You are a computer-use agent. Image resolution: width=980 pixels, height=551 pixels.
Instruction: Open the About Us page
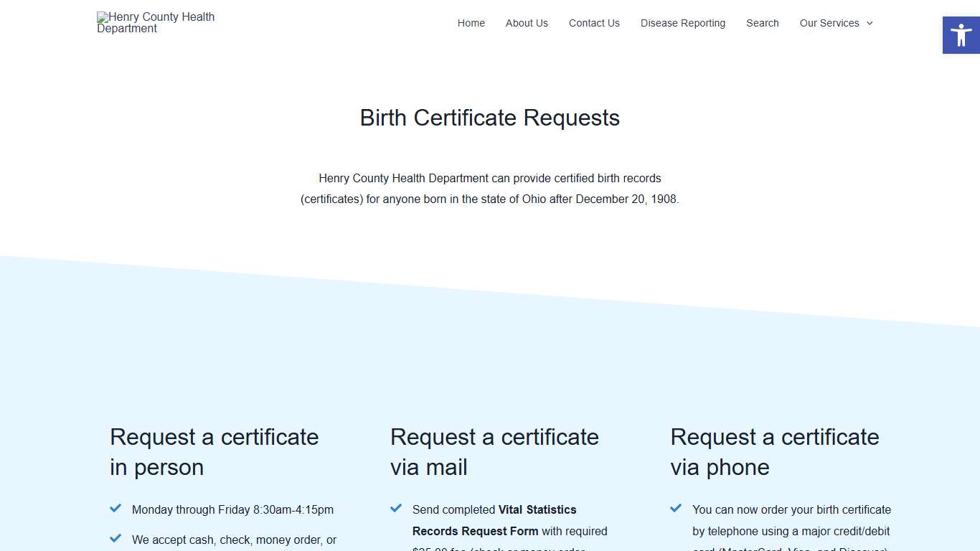pos(527,23)
